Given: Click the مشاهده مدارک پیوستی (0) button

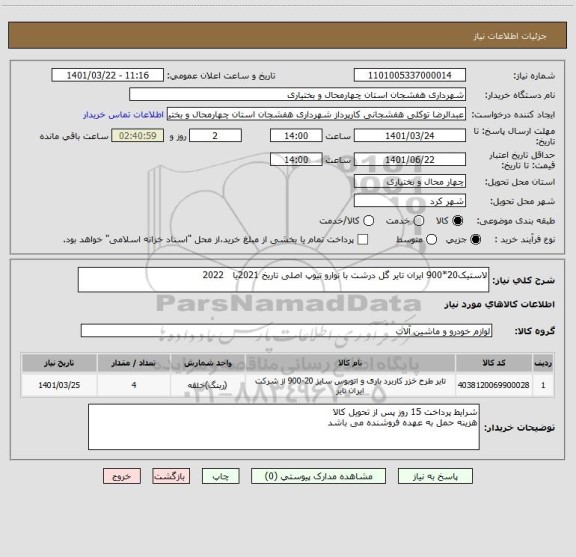Looking at the screenshot, I should tap(318, 476).
